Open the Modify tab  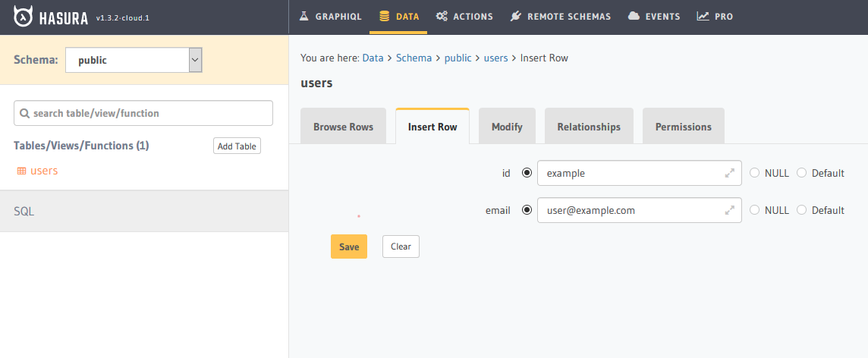pos(507,126)
